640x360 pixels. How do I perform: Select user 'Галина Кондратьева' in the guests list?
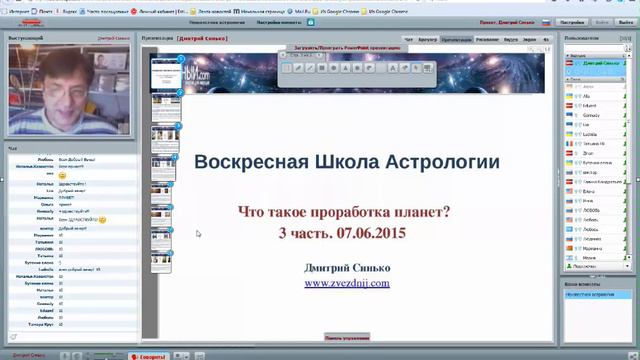[596, 182]
